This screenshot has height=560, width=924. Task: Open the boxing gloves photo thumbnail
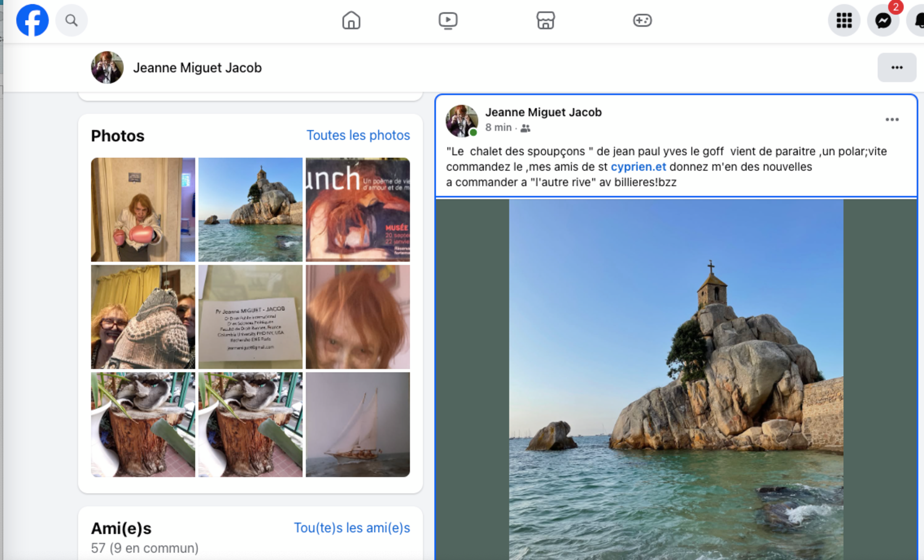click(x=143, y=209)
